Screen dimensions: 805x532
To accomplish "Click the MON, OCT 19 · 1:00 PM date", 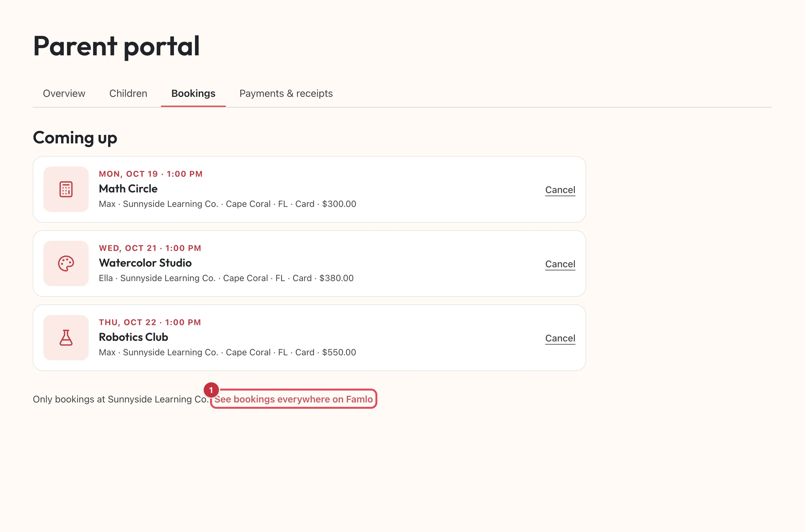I will pos(151,174).
